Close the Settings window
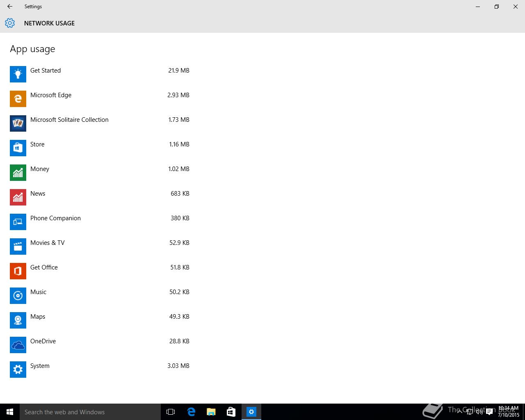The width and height of the screenshot is (525, 420). tap(516, 7)
